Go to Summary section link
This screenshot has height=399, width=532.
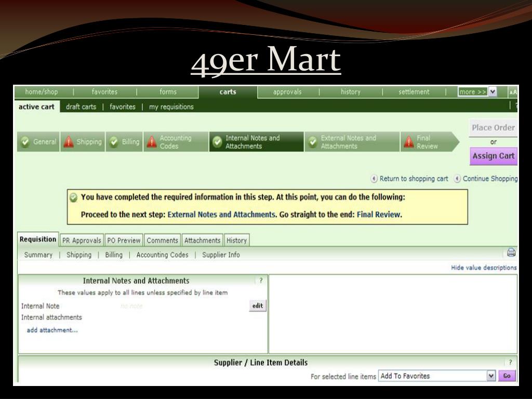(38, 255)
